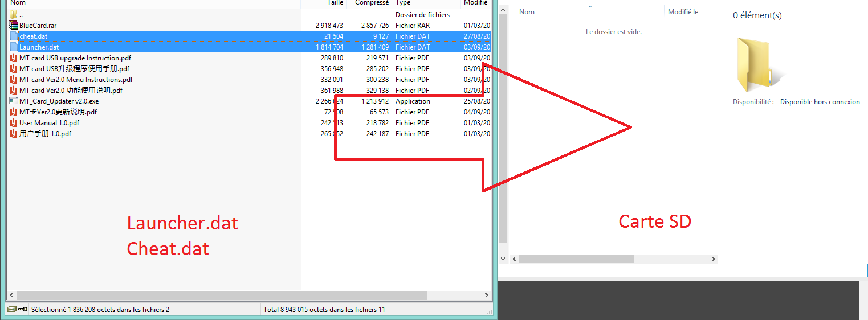Open the parent folder ".." icon
This screenshot has height=320, width=868.
coord(14,15)
